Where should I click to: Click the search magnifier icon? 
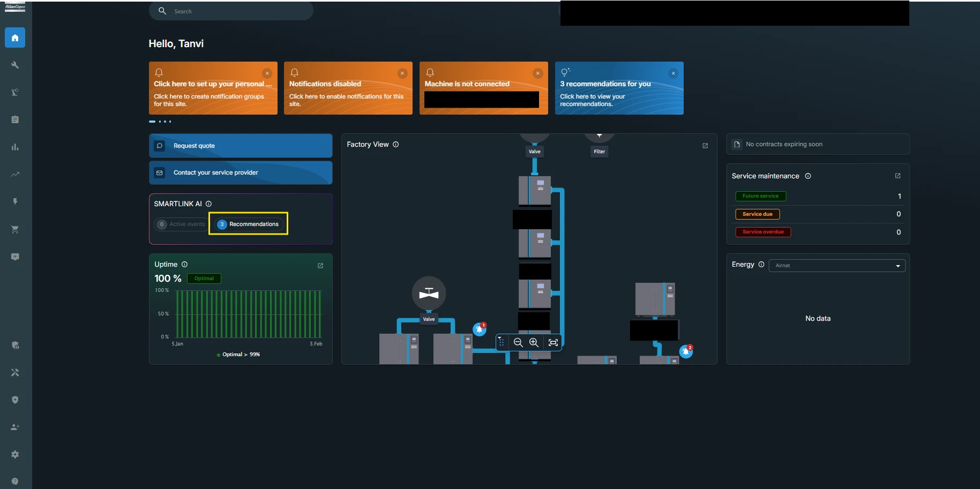162,11
